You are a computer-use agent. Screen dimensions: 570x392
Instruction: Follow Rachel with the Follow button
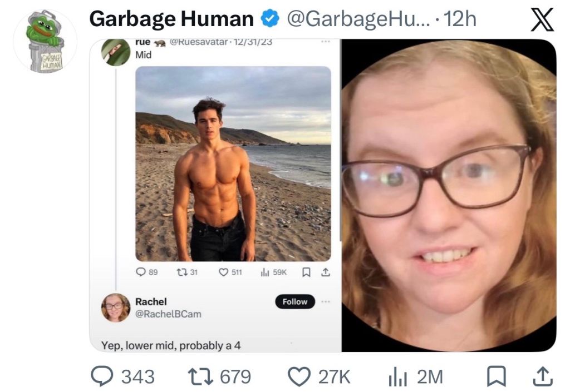pos(295,301)
